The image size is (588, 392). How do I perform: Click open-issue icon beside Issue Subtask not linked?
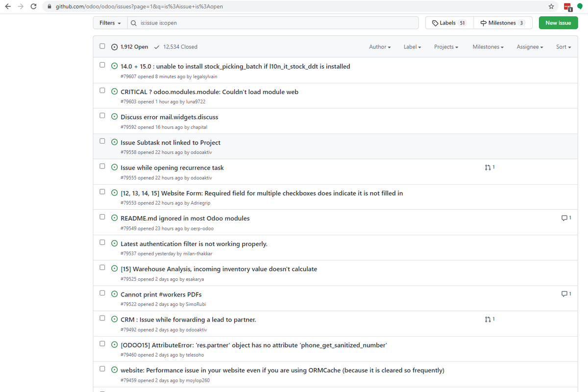click(x=114, y=142)
